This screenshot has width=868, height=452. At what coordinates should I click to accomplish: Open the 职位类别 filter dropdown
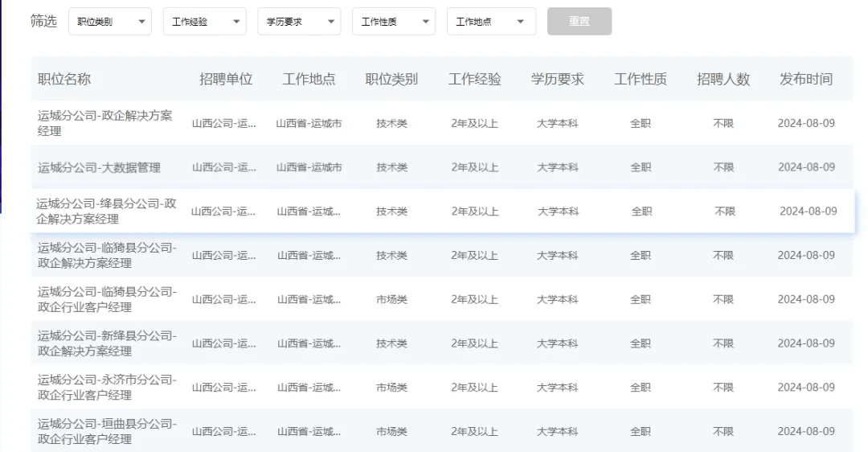point(109,22)
